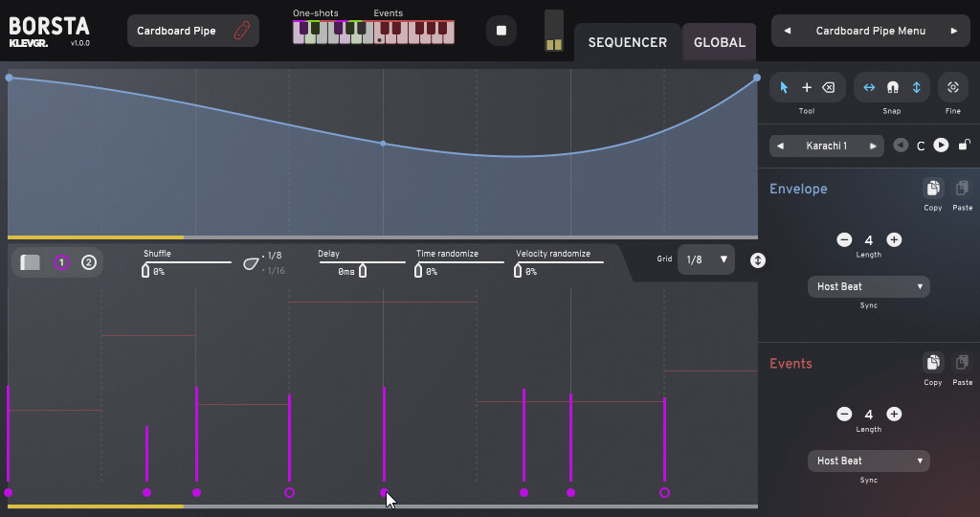This screenshot has width=980, height=517.
Task: Click the envelope end point
Action: [757, 78]
